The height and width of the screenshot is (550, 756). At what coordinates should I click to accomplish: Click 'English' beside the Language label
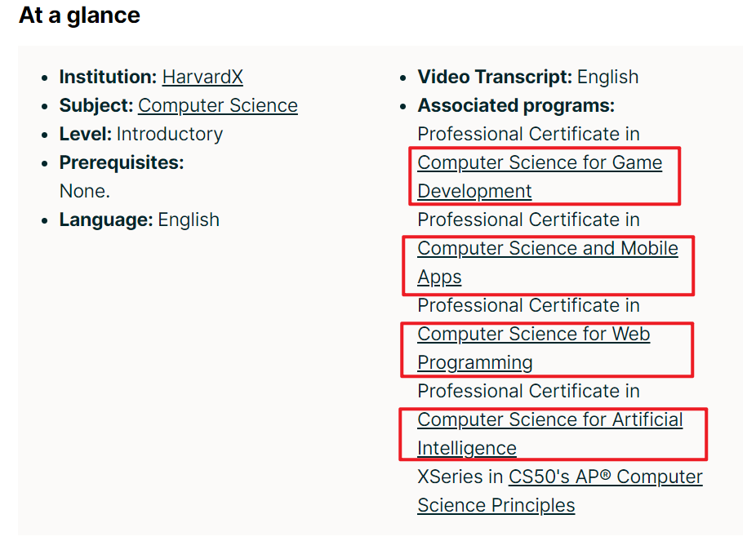189,220
